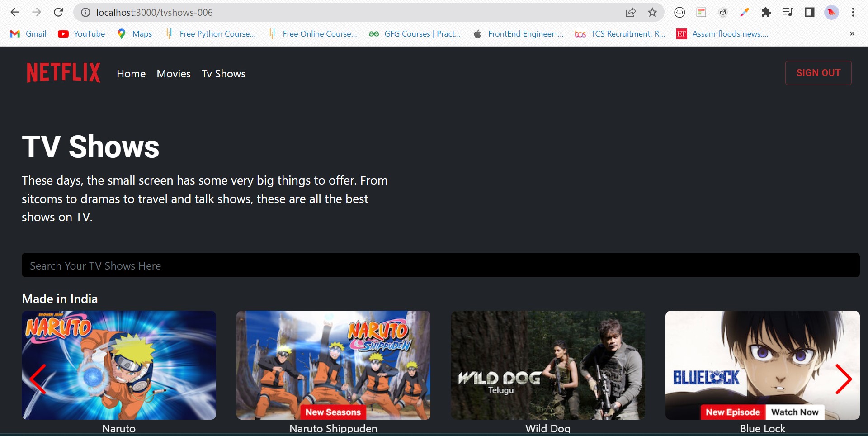The width and height of the screenshot is (868, 436).
Task: Click the Maps bookmark icon
Action: pyautogui.click(x=121, y=33)
